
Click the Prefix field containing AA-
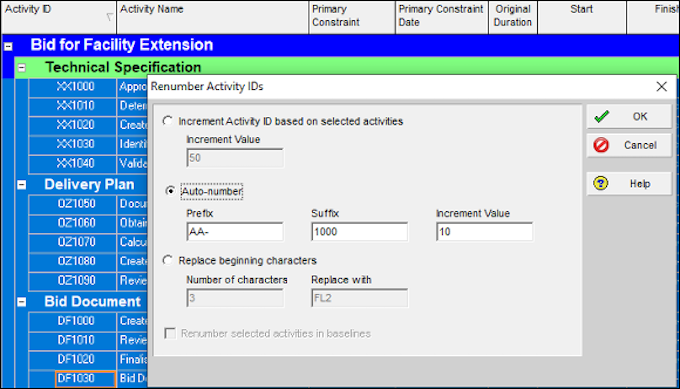(x=235, y=232)
